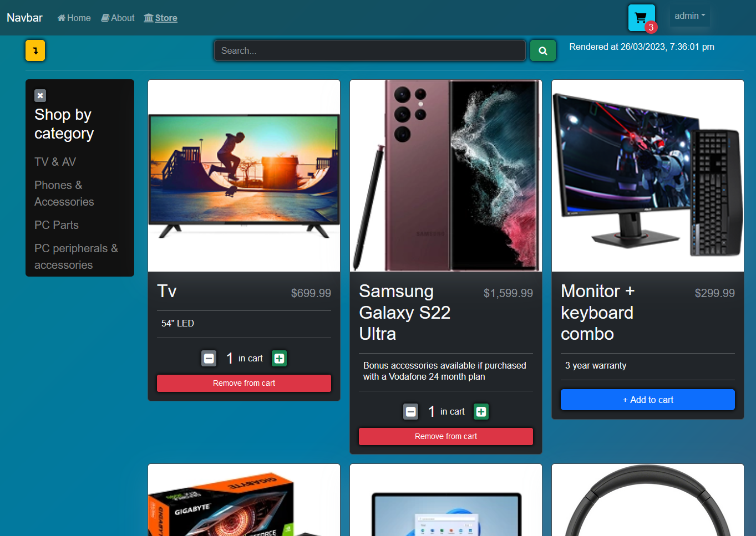Click the Home house icon in navbar
This screenshot has width=756, height=536.
point(62,17)
